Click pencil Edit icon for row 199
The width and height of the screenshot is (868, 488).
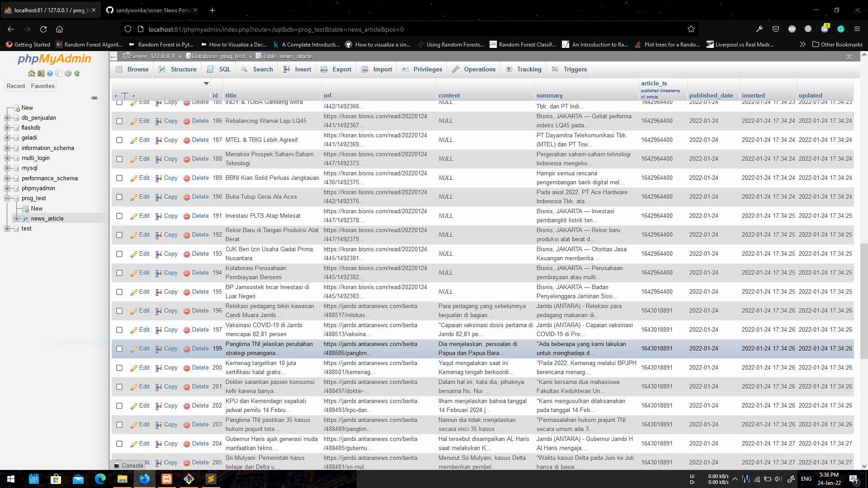point(134,349)
